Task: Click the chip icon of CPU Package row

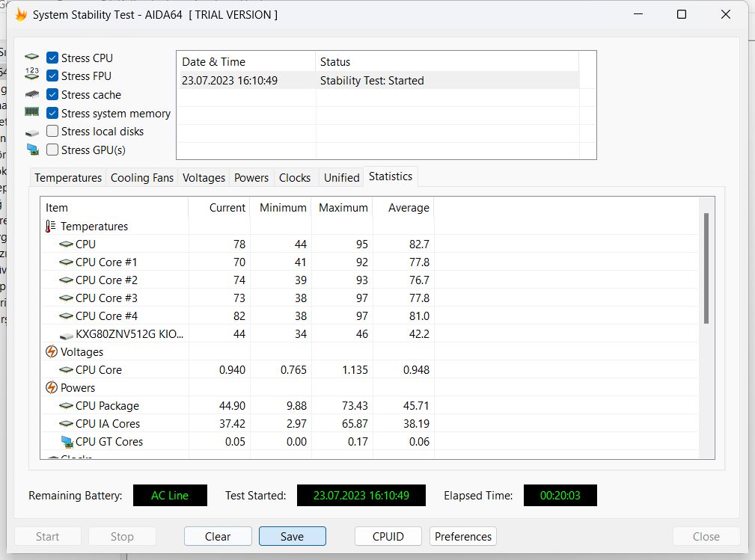Action: (x=66, y=406)
